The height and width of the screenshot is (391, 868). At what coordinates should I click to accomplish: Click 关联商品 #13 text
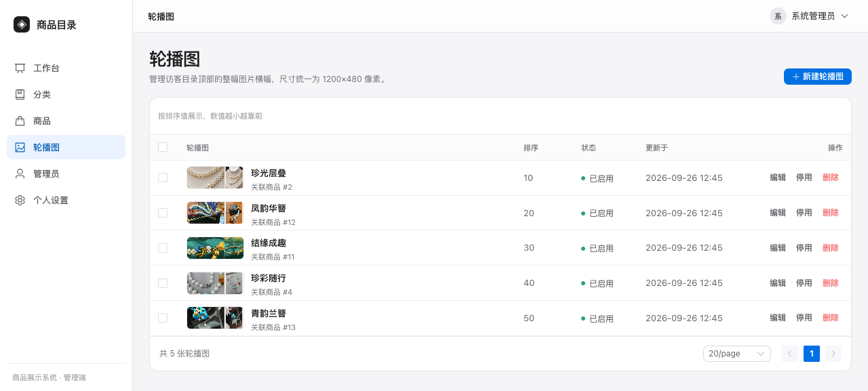click(x=273, y=327)
